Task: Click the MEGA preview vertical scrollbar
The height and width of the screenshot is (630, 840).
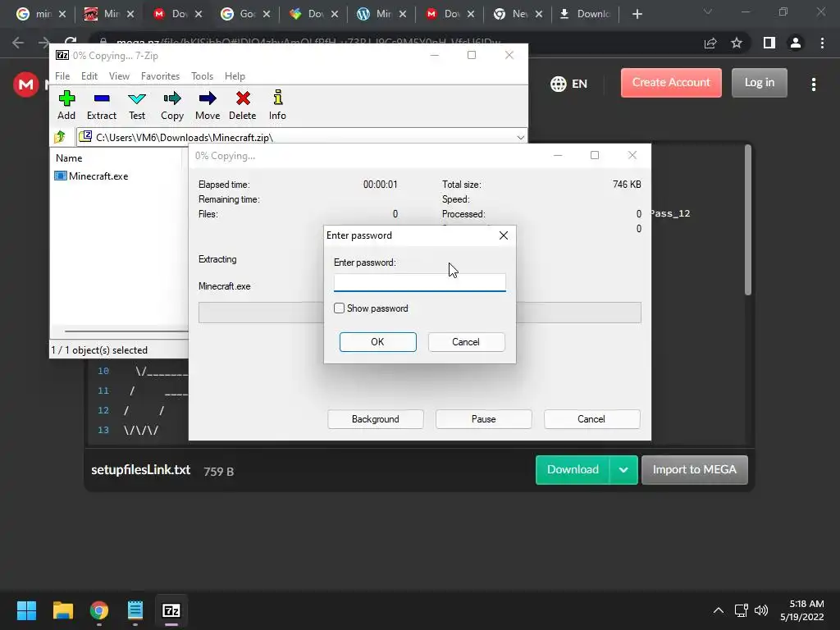Action: (748, 220)
